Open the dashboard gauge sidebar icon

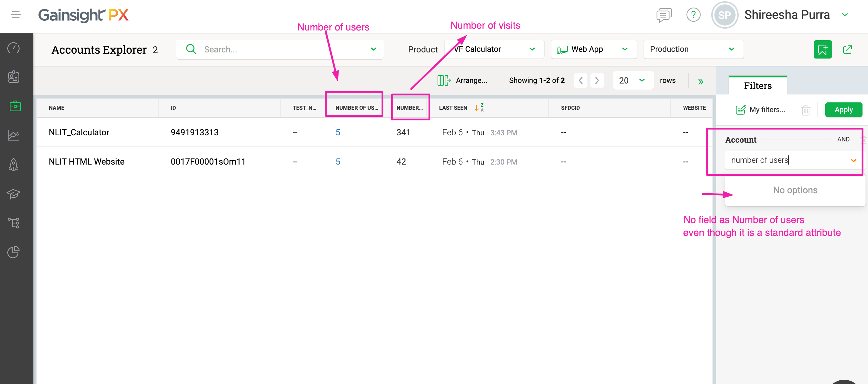pyautogui.click(x=14, y=48)
